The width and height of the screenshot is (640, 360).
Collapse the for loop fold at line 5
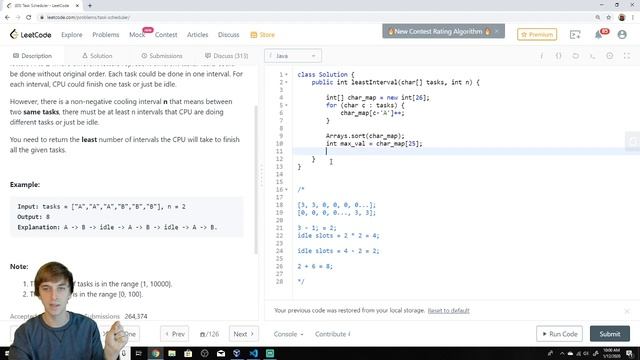286,105
